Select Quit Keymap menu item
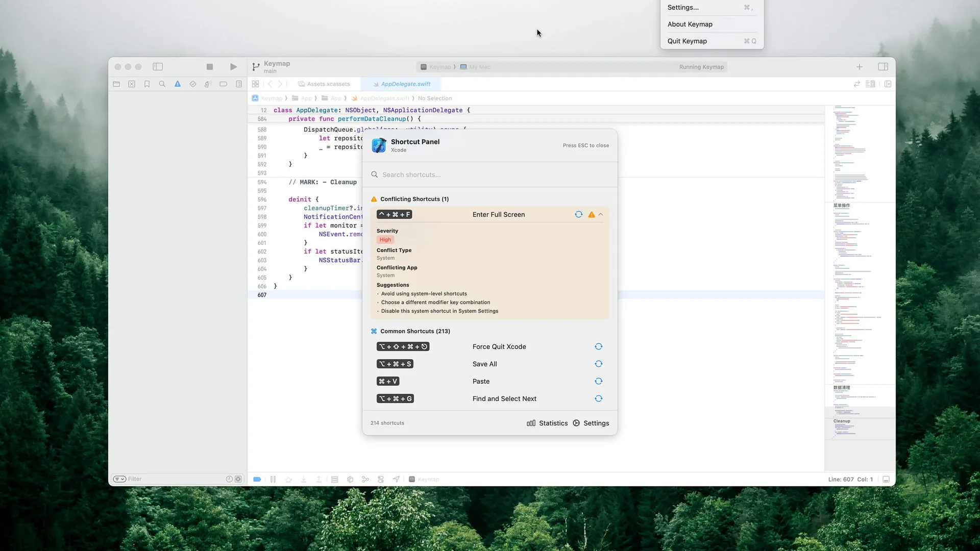The image size is (980, 551). (712, 41)
